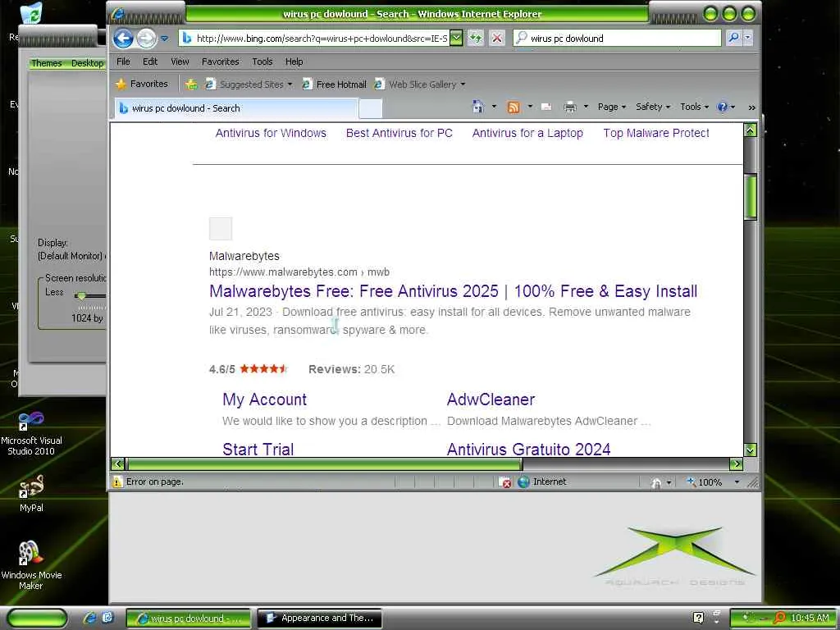The width and height of the screenshot is (840, 630).
Task: Click the empty New Tab button
Action: [x=370, y=108]
